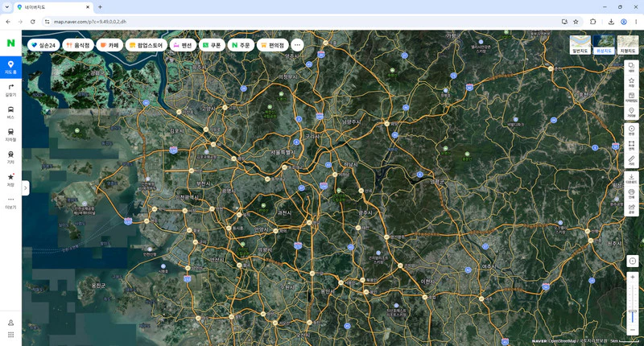Click the 서울특별시 map label
Screen dimensions: 644x346
(283, 152)
